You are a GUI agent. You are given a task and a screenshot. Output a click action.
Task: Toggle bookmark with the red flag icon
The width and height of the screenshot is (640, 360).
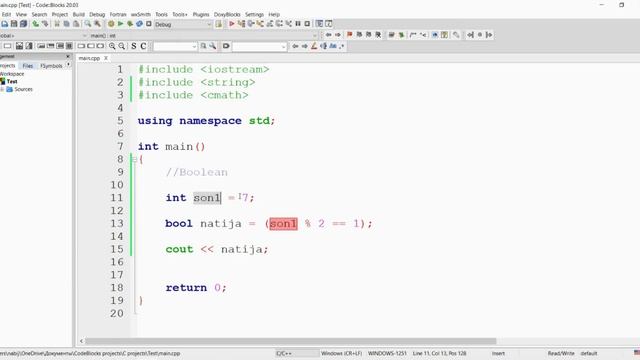(x=349, y=35)
